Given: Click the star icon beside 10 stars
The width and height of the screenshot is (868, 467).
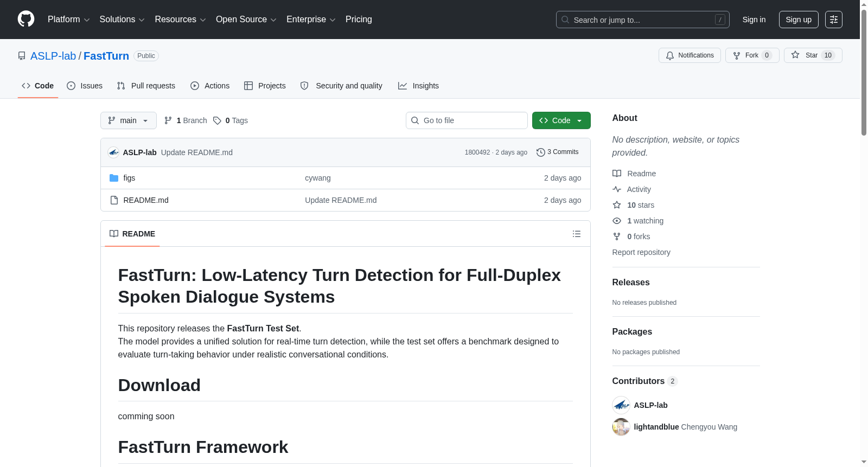Looking at the screenshot, I should click(x=617, y=205).
